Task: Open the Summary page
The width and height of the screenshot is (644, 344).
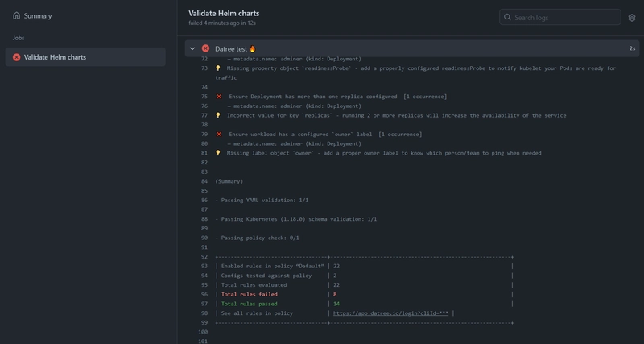Action: [32, 15]
